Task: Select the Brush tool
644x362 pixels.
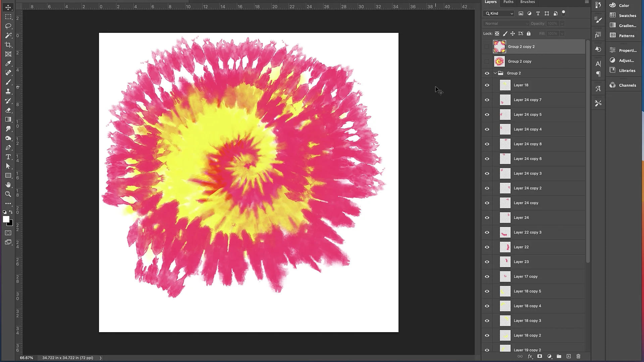Action: 8,82
